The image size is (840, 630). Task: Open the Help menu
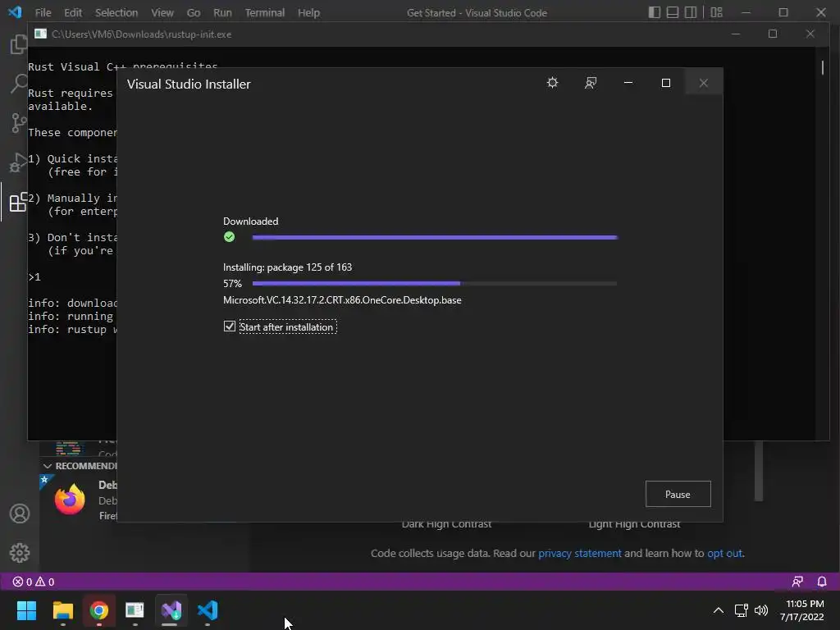(308, 12)
